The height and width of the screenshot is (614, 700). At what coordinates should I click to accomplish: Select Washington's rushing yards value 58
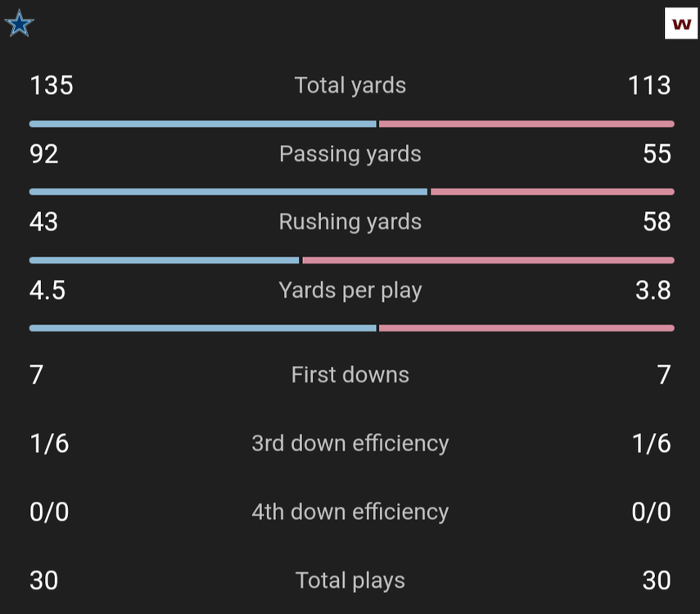[657, 222]
